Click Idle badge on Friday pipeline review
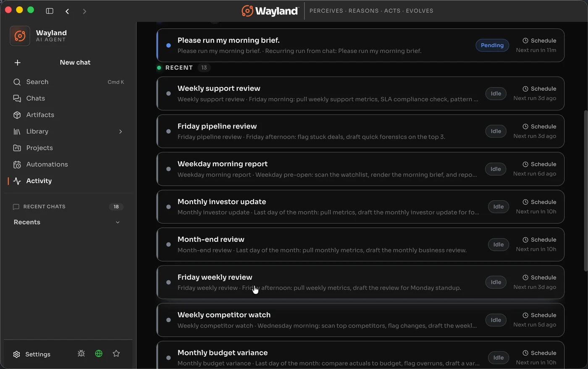 coord(496,131)
